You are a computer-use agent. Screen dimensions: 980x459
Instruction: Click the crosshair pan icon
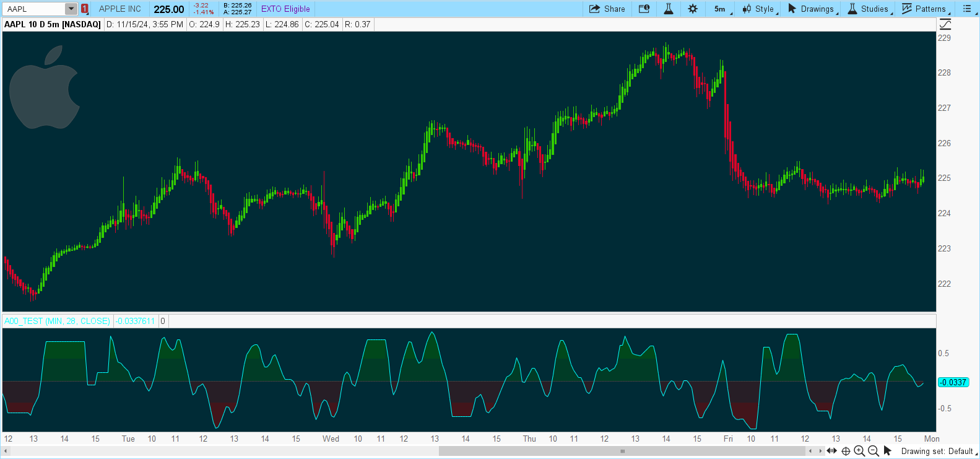pos(846,451)
